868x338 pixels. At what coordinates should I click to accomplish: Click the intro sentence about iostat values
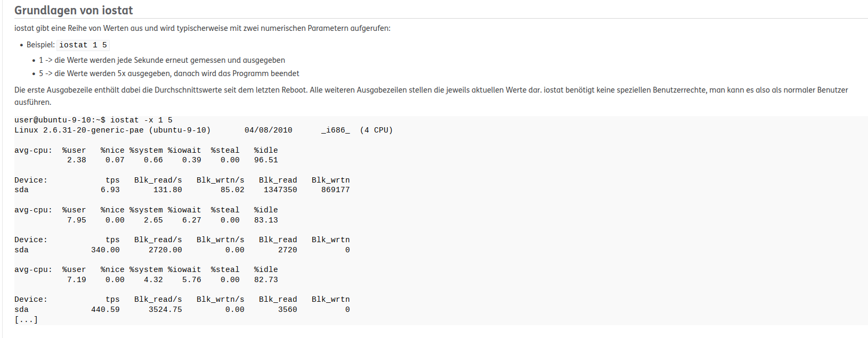click(x=202, y=28)
